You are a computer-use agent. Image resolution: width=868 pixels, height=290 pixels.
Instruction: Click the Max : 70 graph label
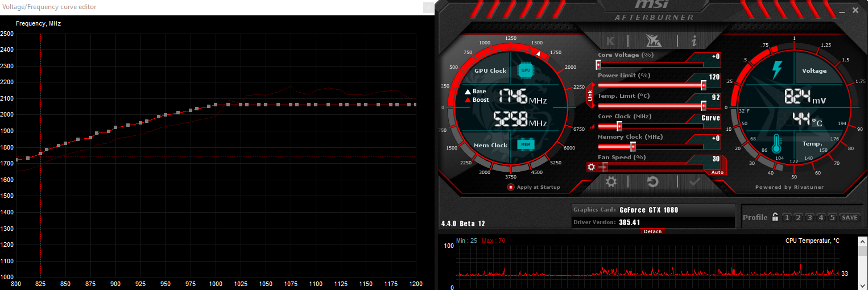(493, 241)
